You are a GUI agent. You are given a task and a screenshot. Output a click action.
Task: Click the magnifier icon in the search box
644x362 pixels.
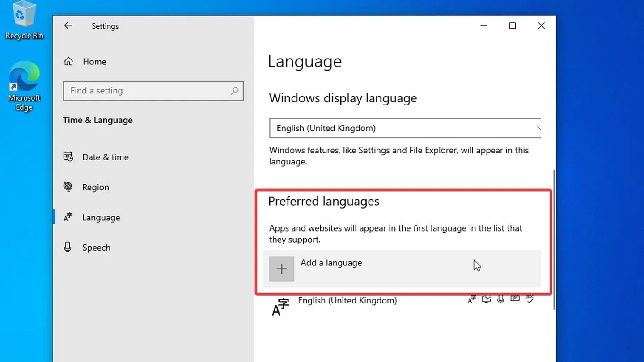pos(234,91)
